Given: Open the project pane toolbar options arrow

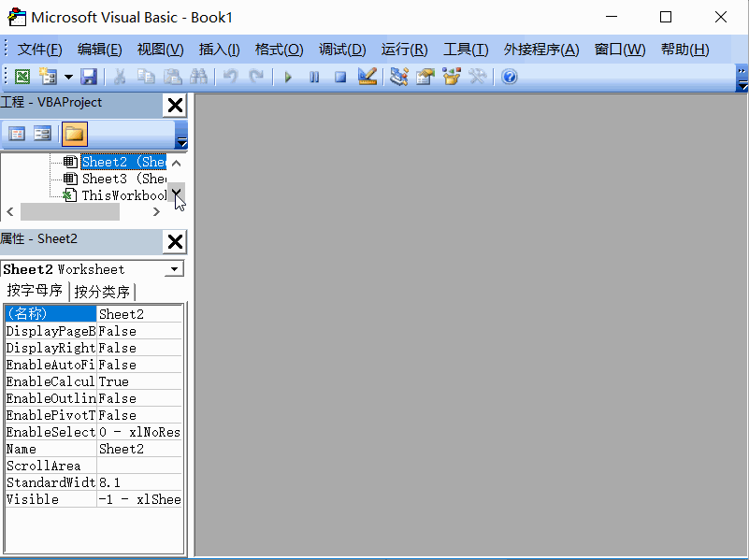Looking at the screenshot, I should (x=181, y=136).
